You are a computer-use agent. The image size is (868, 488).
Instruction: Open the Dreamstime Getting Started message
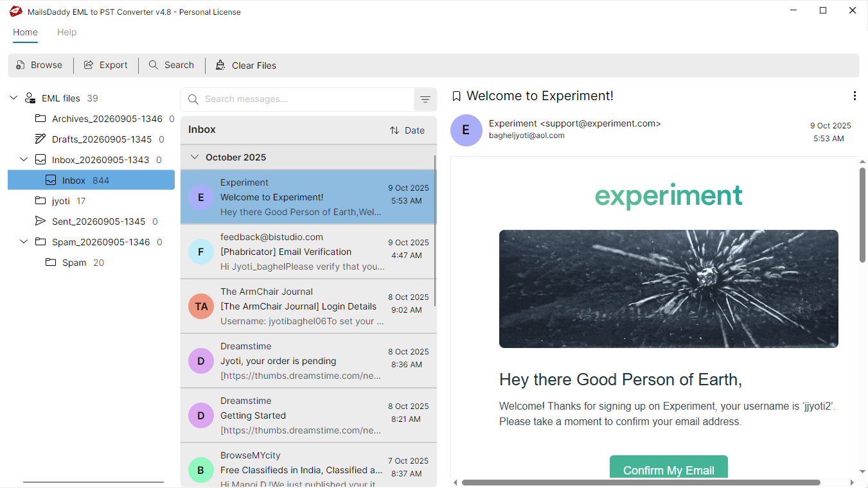[308, 415]
